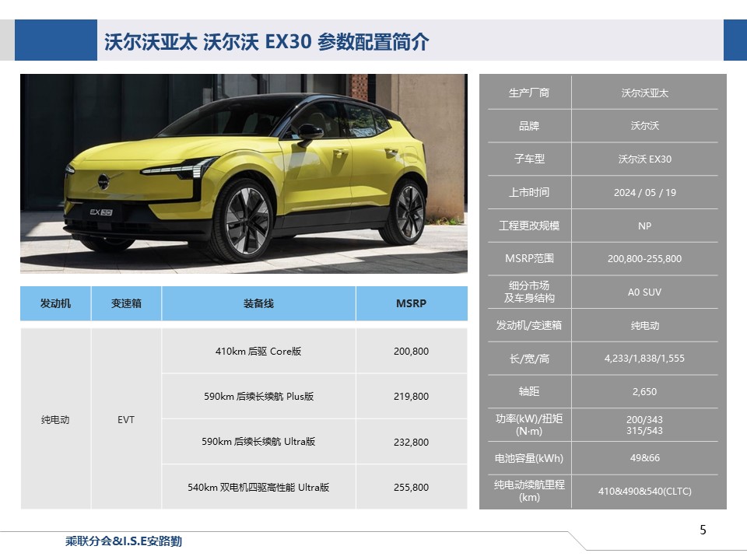The image size is (747, 560).
Task: Click the wheelbase value 2,650
Action: click(x=644, y=391)
